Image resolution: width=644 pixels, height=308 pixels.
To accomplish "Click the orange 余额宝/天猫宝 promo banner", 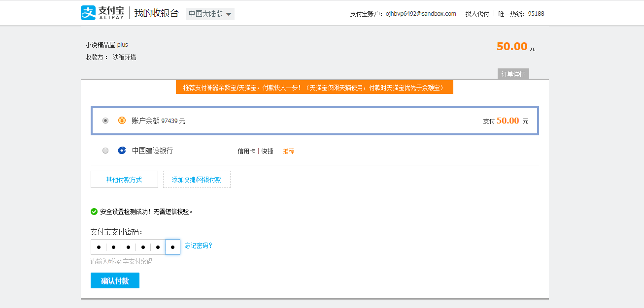I will [314, 88].
